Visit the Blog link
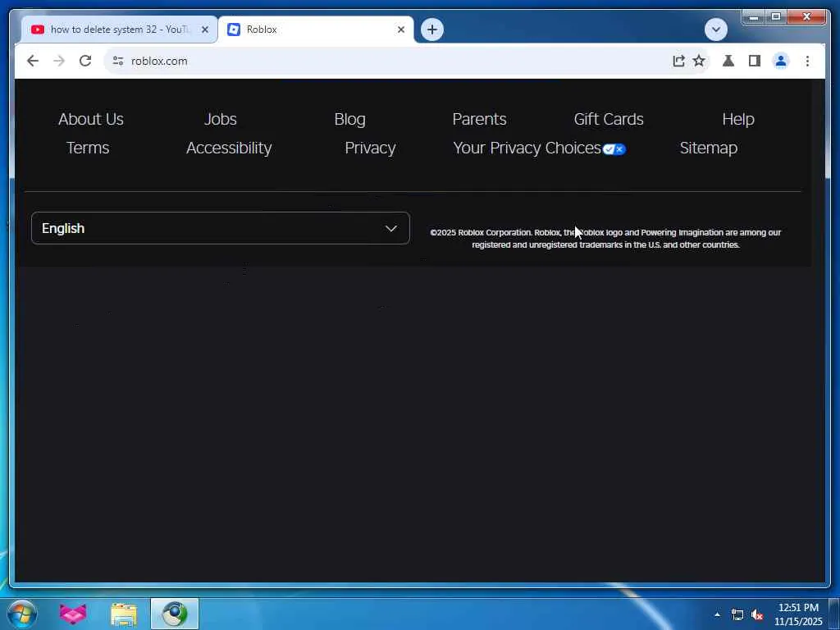This screenshot has width=840, height=630. coord(349,119)
